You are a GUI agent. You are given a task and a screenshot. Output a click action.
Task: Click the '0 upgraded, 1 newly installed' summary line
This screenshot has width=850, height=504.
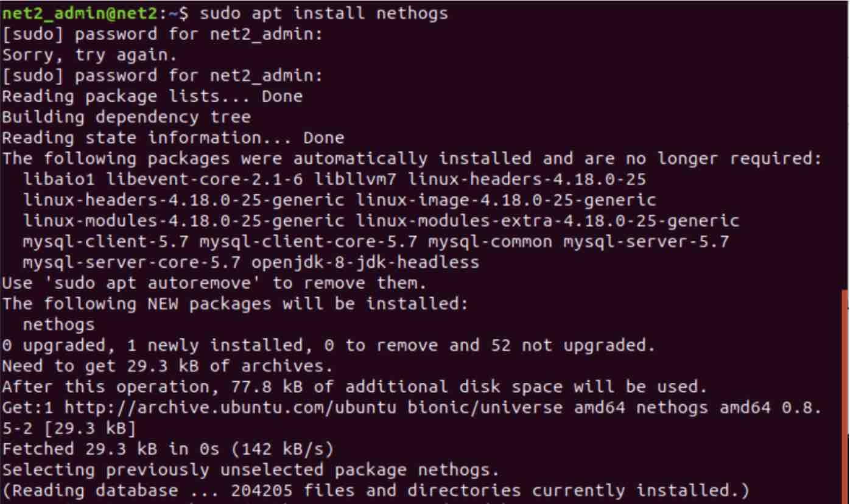(x=328, y=346)
